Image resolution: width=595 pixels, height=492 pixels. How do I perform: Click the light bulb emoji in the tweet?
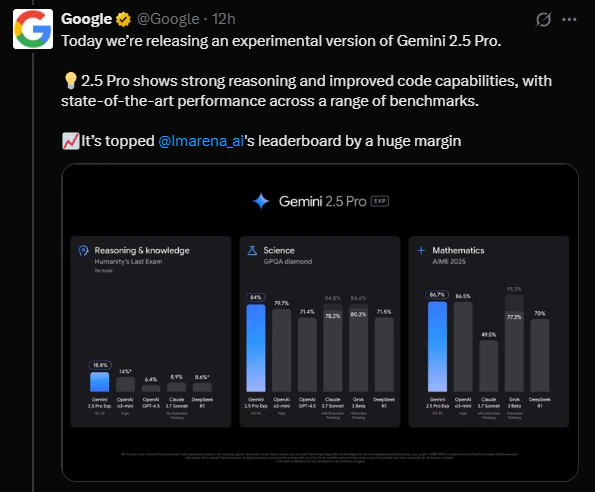click(x=71, y=81)
